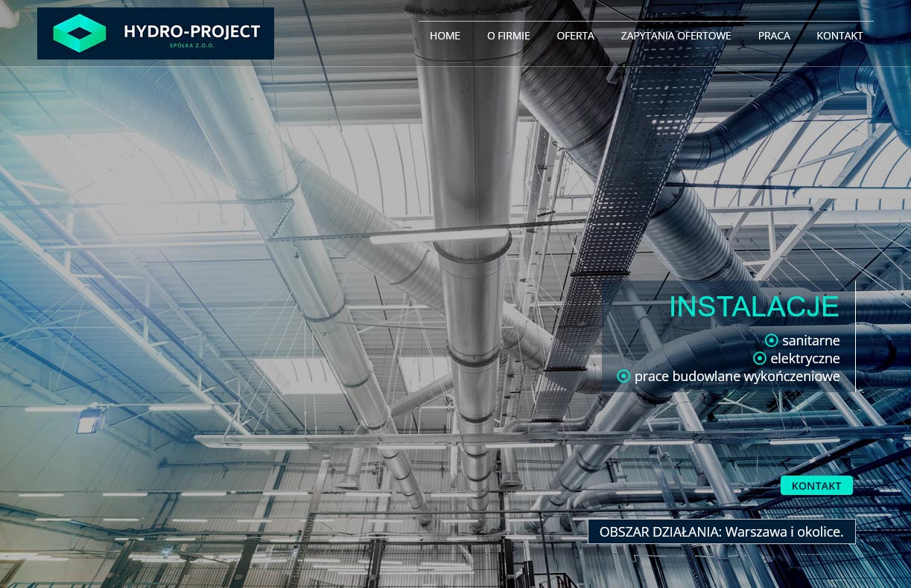Screen dimensions: 911x588
Task: Click the text 'elektryczne'
Action: click(805, 359)
